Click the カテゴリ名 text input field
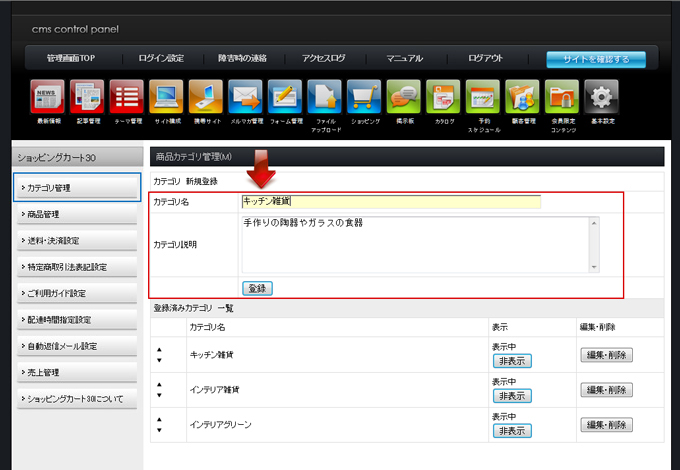 [x=390, y=201]
